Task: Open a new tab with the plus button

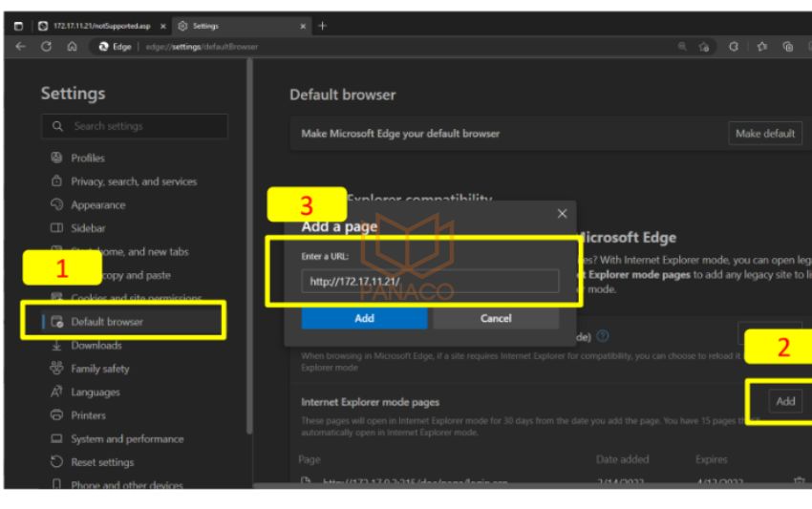Action: point(322,26)
